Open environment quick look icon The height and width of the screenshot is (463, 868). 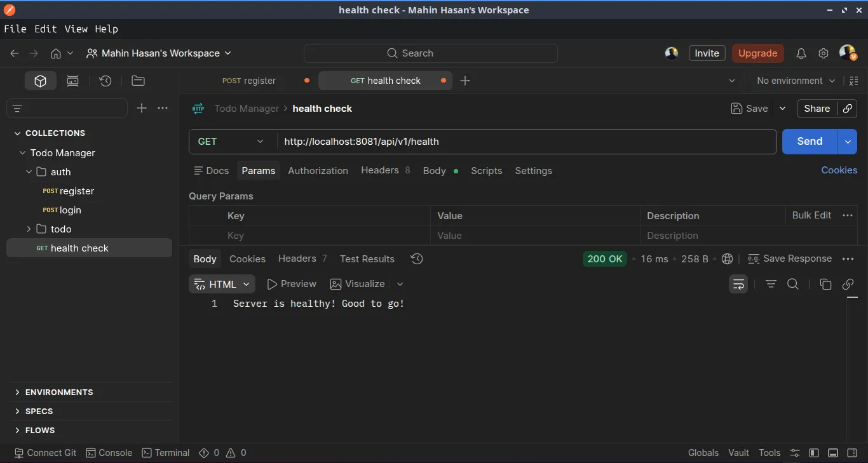pos(853,81)
